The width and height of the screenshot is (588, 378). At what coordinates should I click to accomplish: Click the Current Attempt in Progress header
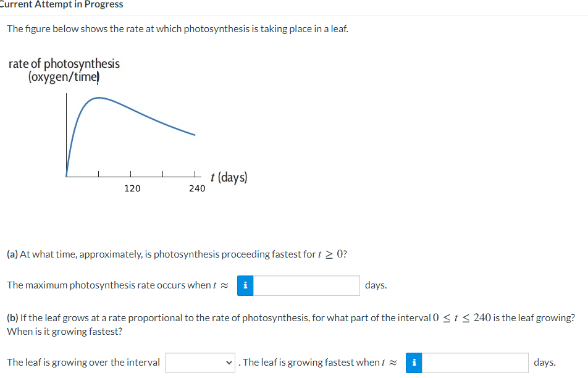point(61,4)
